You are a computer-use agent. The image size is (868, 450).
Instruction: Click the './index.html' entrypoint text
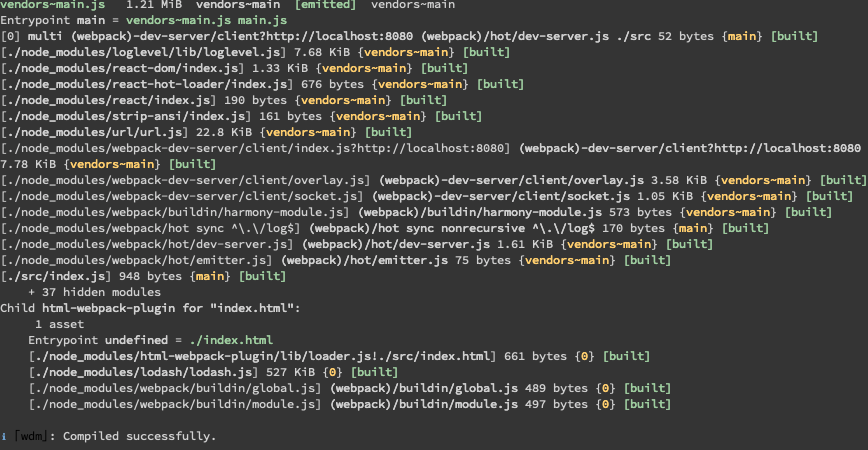point(231,340)
